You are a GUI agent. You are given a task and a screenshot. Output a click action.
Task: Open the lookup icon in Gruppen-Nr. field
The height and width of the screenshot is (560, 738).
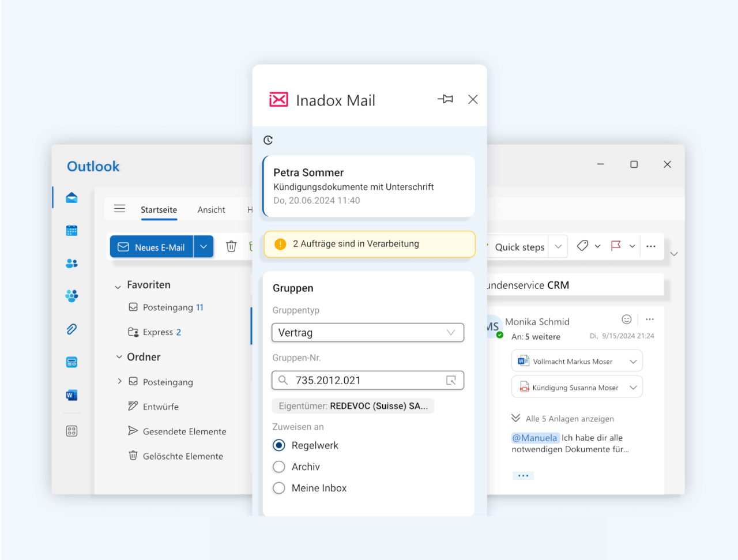point(451,380)
